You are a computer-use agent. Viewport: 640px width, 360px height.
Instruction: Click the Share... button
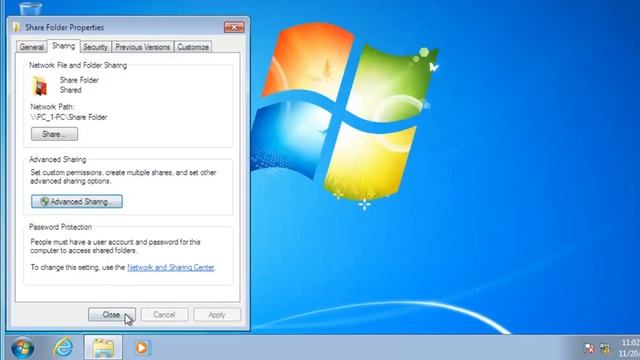pyautogui.click(x=54, y=134)
